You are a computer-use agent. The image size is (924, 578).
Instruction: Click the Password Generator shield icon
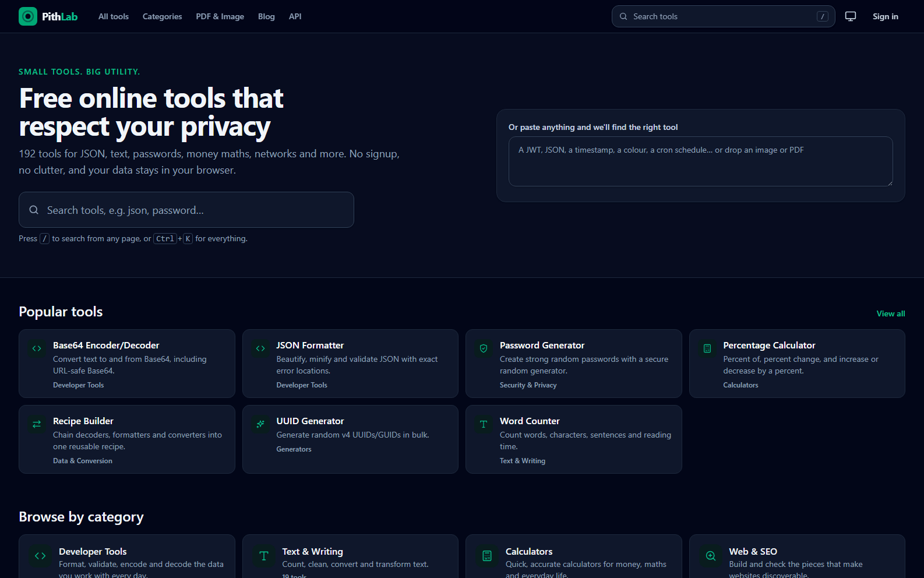[484, 348]
